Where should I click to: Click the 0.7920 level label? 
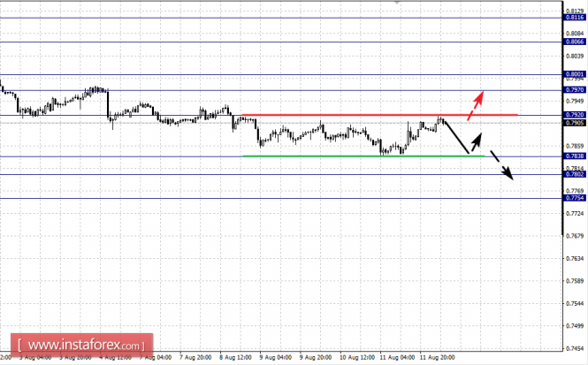[575, 115]
